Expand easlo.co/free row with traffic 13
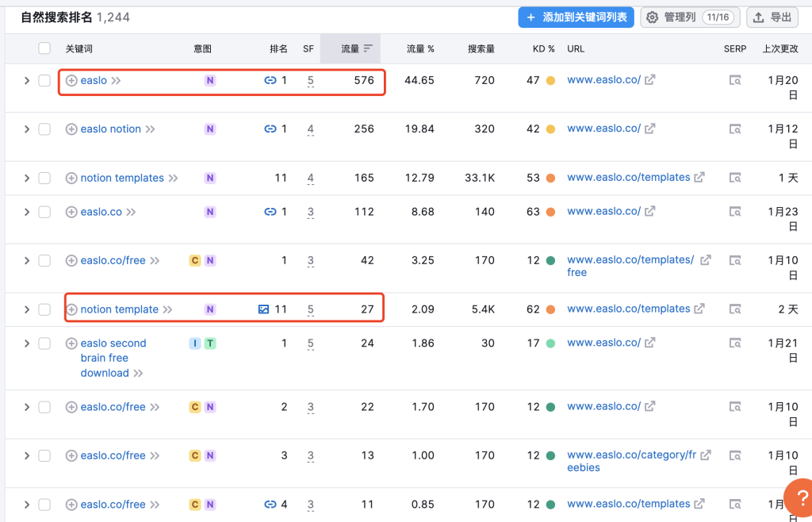 [x=27, y=455]
